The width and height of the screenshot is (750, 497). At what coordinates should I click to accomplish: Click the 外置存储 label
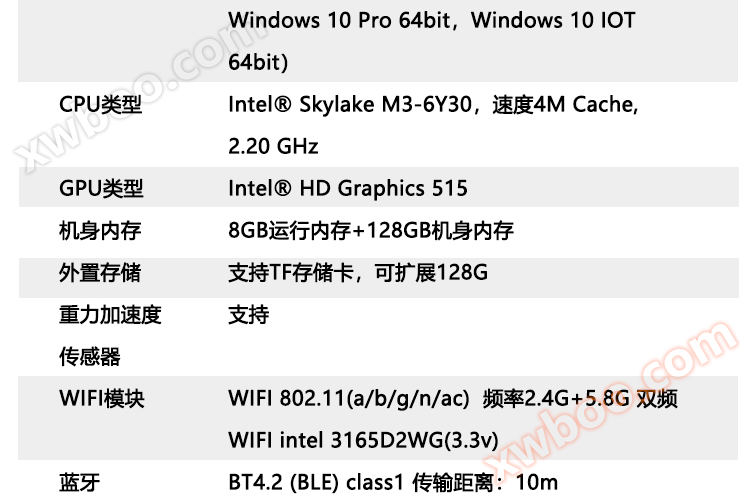[100, 273]
